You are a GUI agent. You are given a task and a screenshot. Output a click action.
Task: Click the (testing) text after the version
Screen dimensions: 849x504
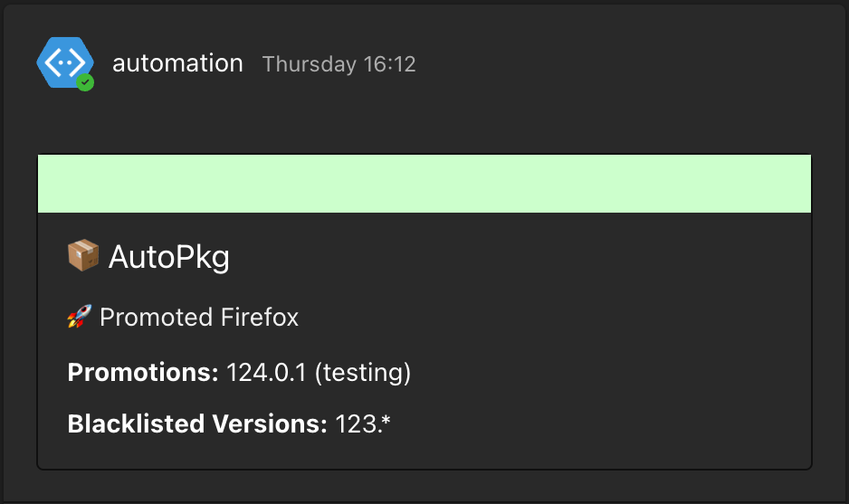pos(362,372)
